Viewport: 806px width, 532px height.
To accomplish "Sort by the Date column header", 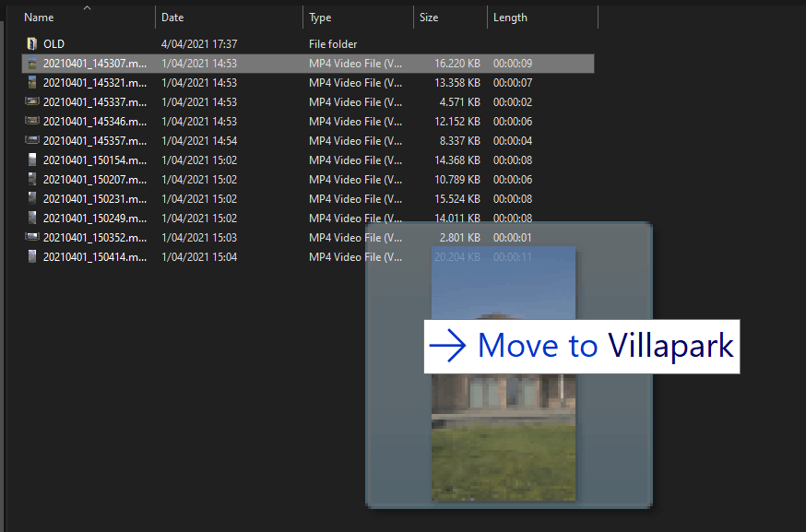I will [x=172, y=18].
